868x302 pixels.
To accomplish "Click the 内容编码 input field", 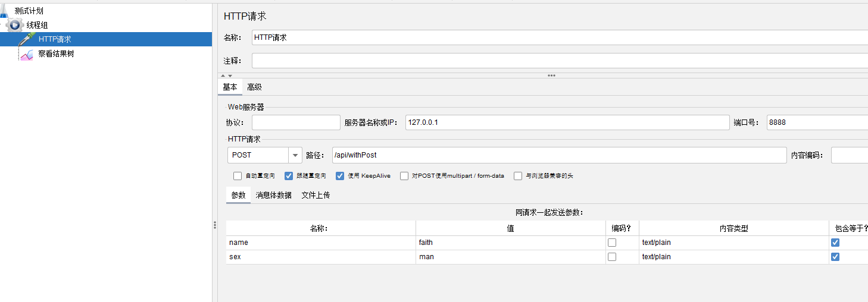I will [850, 155].
